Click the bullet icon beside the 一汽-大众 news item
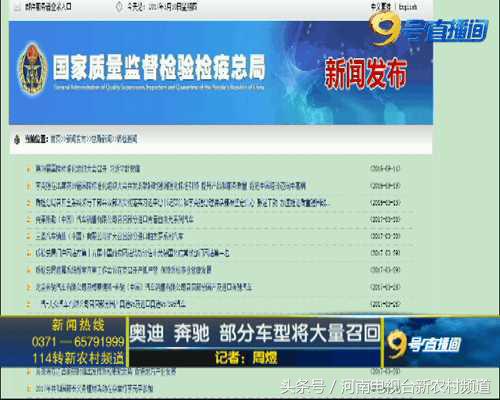Screen dimensions: 500x400 tap(29, 304)
